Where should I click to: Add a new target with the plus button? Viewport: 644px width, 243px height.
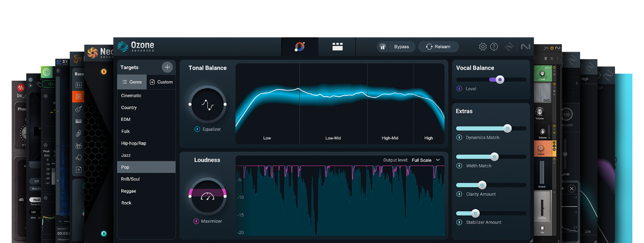tap(167, 67)
